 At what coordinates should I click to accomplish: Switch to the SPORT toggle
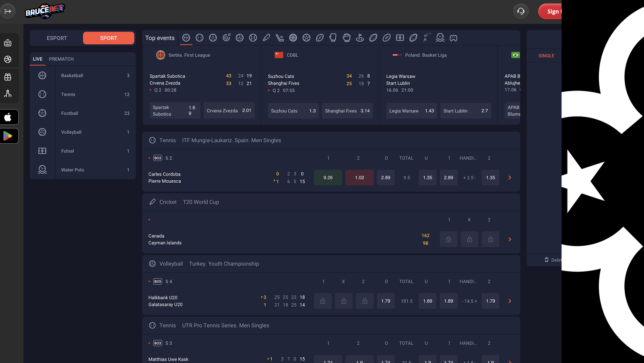click(108, 38)
